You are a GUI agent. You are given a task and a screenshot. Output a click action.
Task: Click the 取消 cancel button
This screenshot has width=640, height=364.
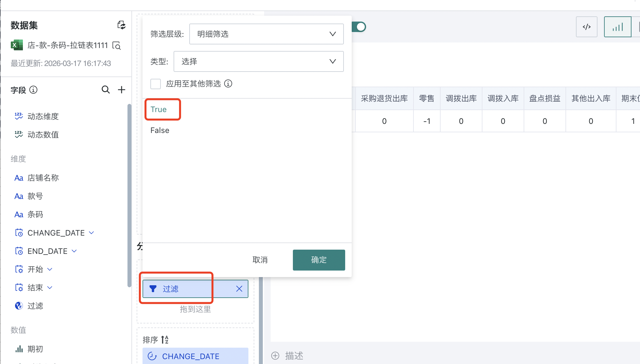(260, 260)
